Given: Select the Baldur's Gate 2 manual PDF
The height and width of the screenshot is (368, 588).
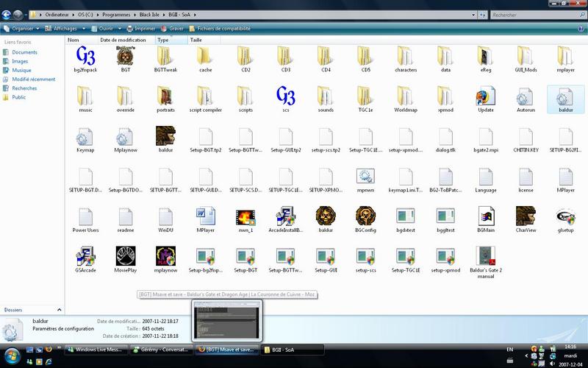Looking at the screenshot, I should [x=486, y=262].
